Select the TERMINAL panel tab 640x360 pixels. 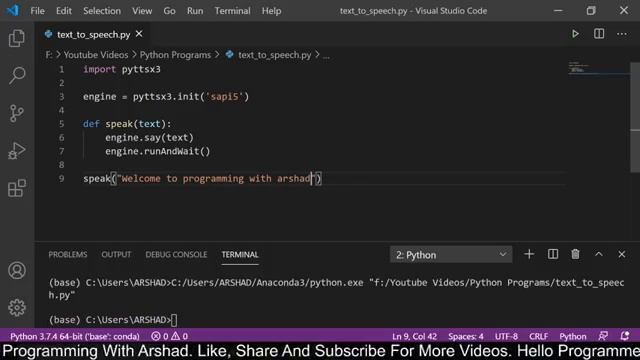[x=240, y=255]
